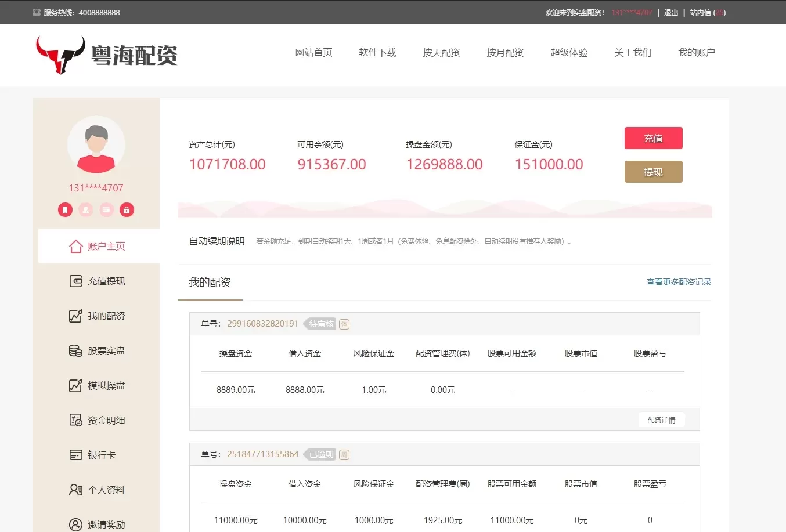The height and width of the screenshot is (532, 786).
Task: Open 个人资料 in the sidebar
Action: [98, 490]
